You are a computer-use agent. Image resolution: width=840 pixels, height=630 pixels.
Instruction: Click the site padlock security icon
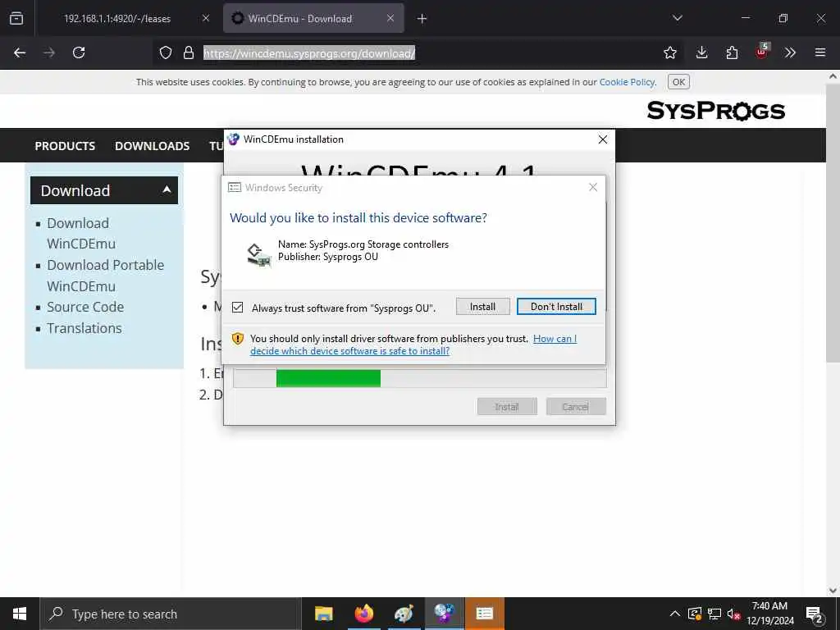pyautogui.click(x=189, y=52)
